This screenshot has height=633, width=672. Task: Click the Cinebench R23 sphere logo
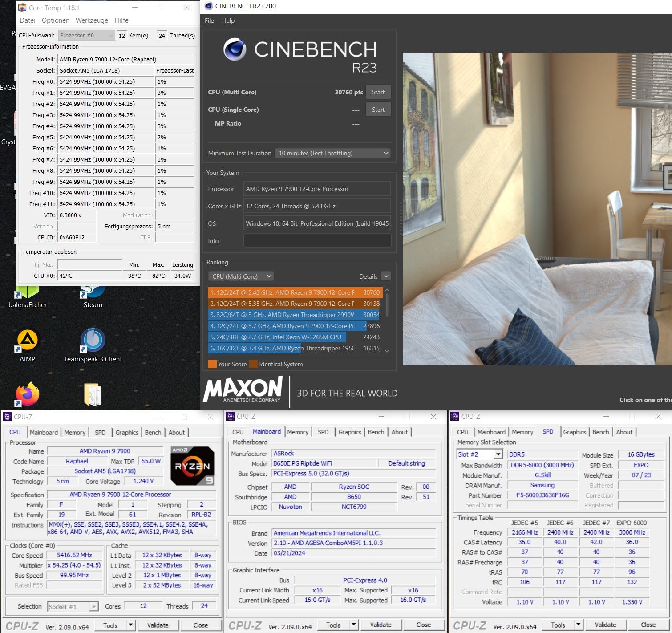click(235, 49)
